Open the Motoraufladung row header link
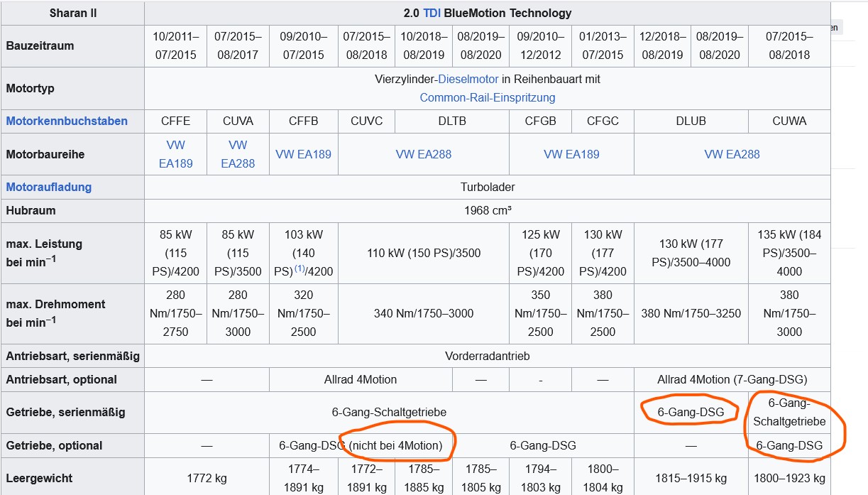Viewport: 868px width, 495px height. pos(49,187)
